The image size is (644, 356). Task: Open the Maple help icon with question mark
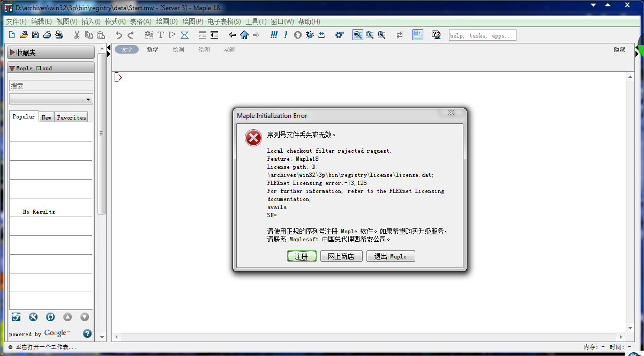tap(436, 35)
